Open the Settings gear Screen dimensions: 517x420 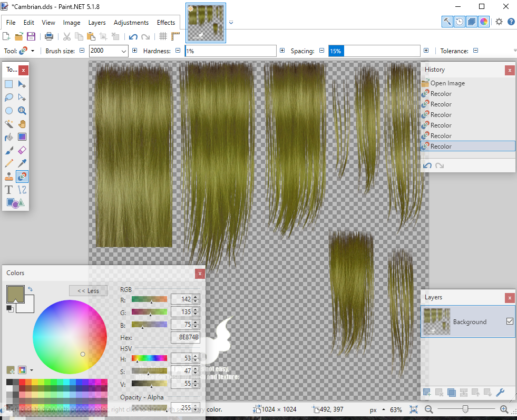pyautogui.click(x=499, y=22)
